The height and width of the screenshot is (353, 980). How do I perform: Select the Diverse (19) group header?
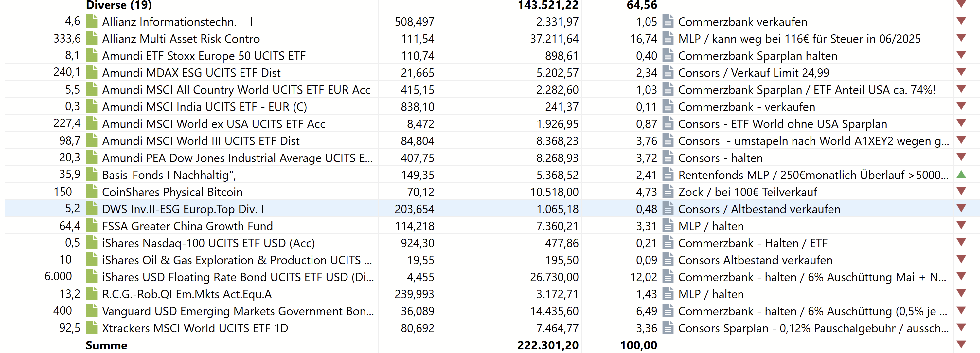click(x=119, y=5)
